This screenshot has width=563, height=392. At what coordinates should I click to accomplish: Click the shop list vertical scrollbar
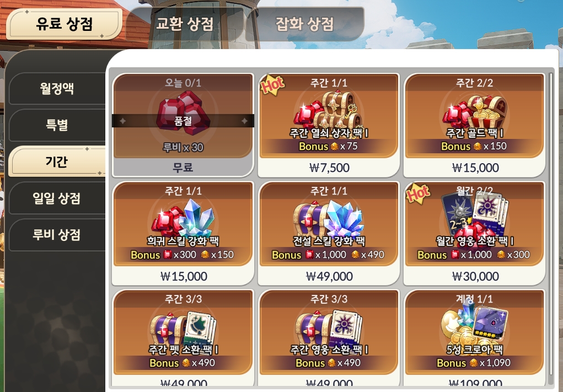point(551,229)
